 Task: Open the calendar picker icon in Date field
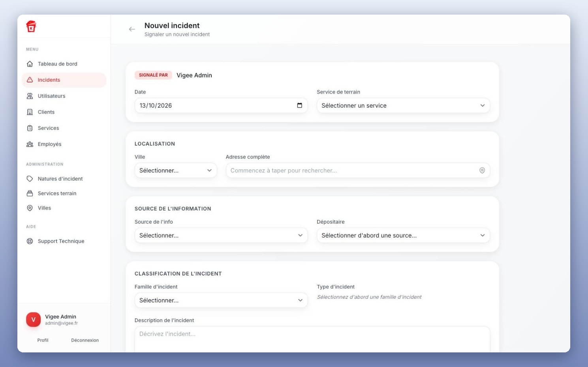click(299, 105)
